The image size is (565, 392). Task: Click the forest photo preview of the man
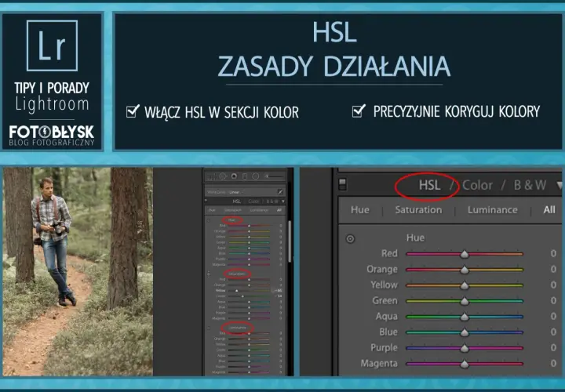click(x=78, y=272)
